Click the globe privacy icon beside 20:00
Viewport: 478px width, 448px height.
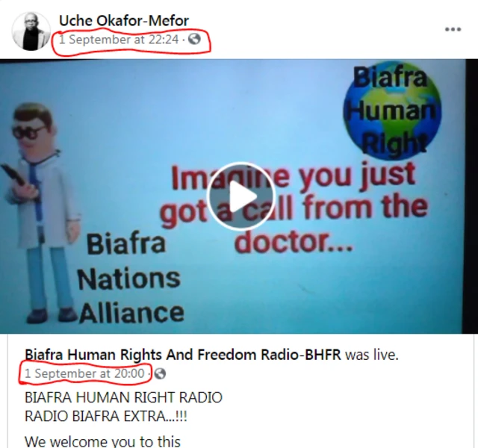[x=160, y=373]
